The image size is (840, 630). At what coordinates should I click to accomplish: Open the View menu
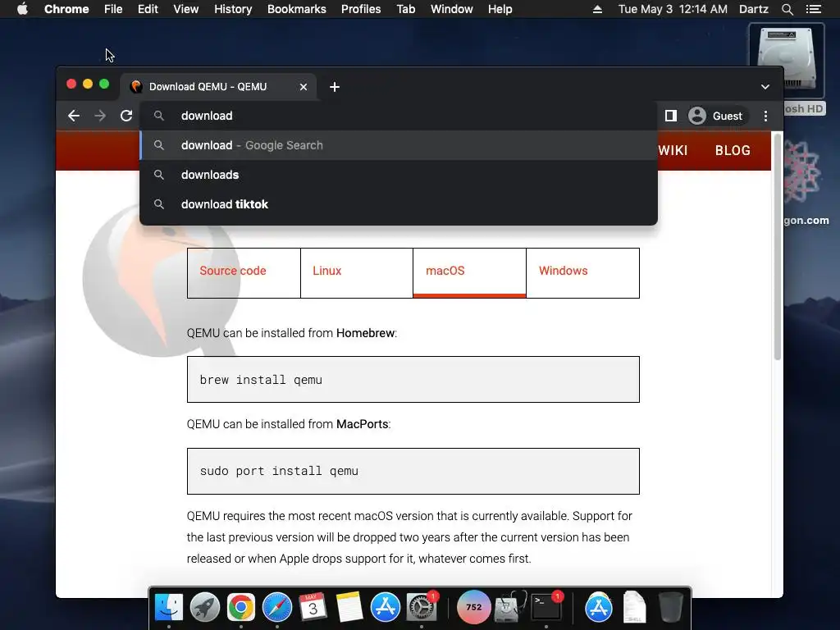[x=186, y=9]
